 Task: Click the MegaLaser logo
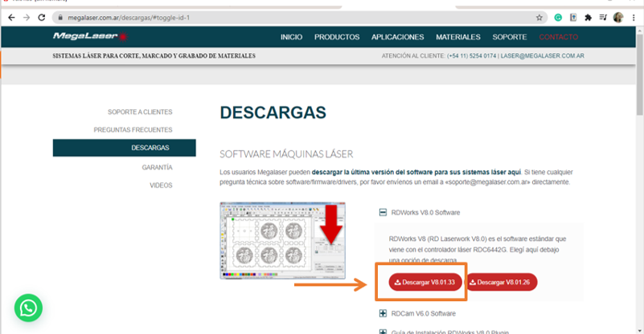[89, 36]
